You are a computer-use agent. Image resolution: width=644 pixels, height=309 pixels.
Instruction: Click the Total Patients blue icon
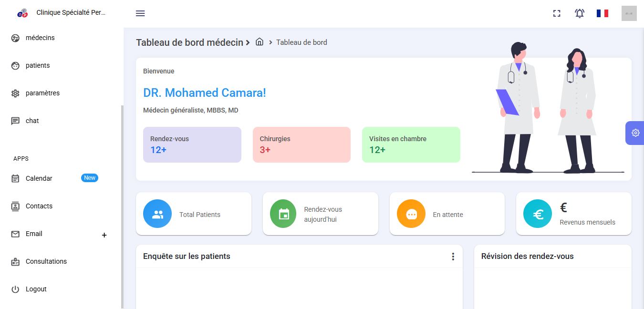tap(157, 214)
